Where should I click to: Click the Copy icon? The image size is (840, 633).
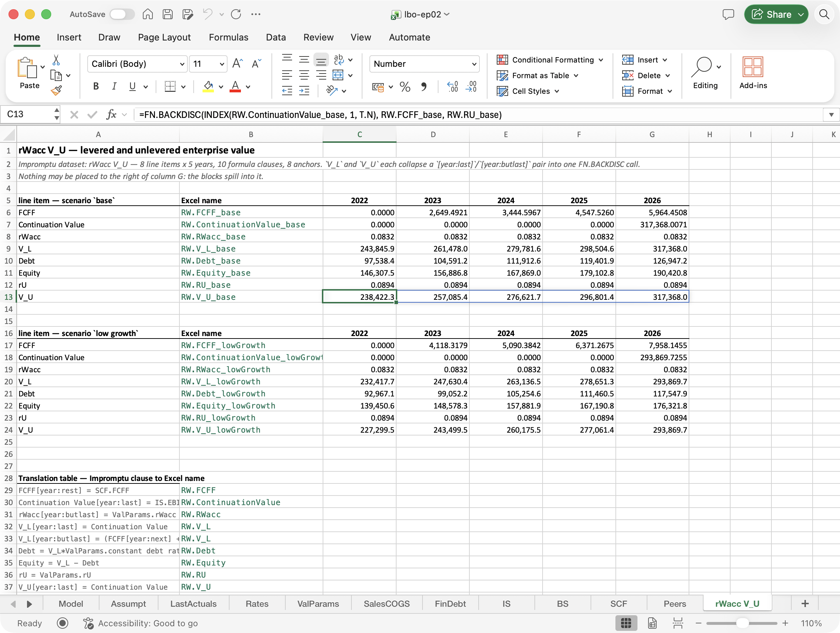56,76
